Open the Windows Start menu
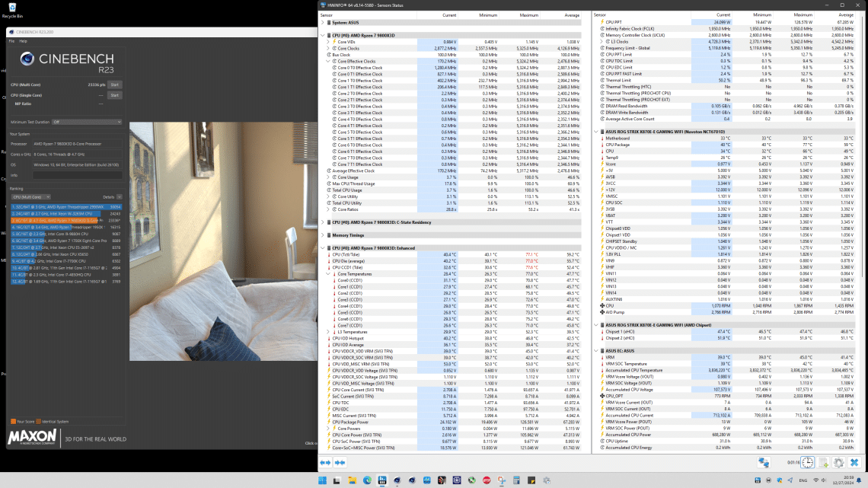The width and height of the screenshot is (868, 488). (x=322, y=480)
